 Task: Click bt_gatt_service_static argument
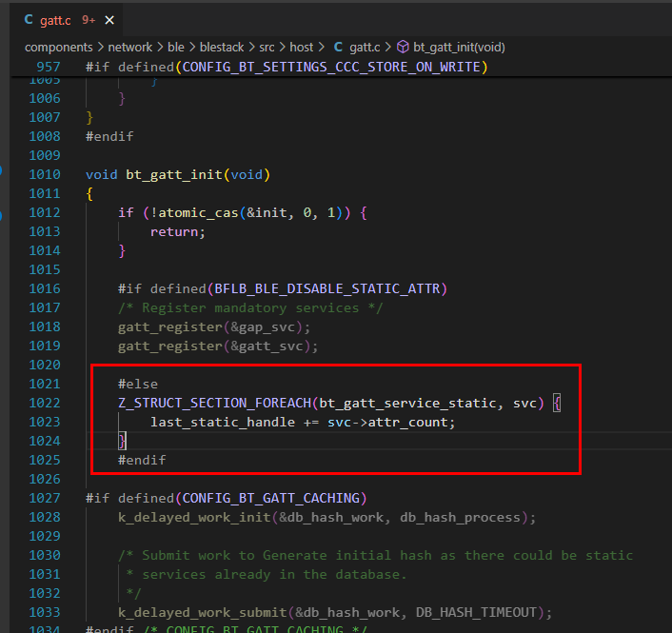click(x=407, y=404)
